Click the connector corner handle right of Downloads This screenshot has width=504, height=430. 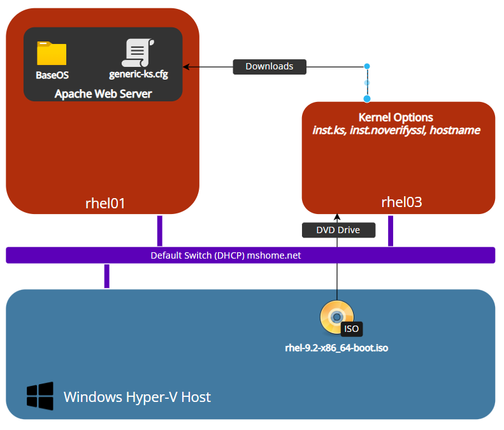point(367,66)
